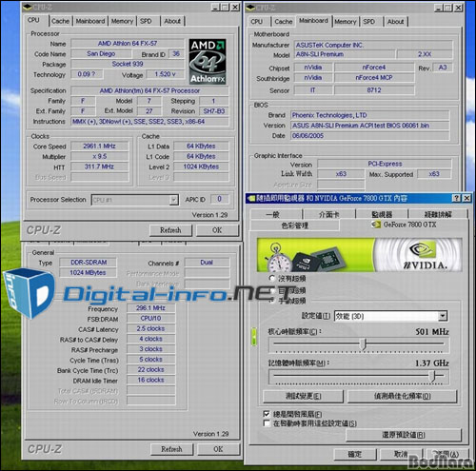Close the CPU-Z Mainboard window

pyautogui.click(x=458, y=8)
